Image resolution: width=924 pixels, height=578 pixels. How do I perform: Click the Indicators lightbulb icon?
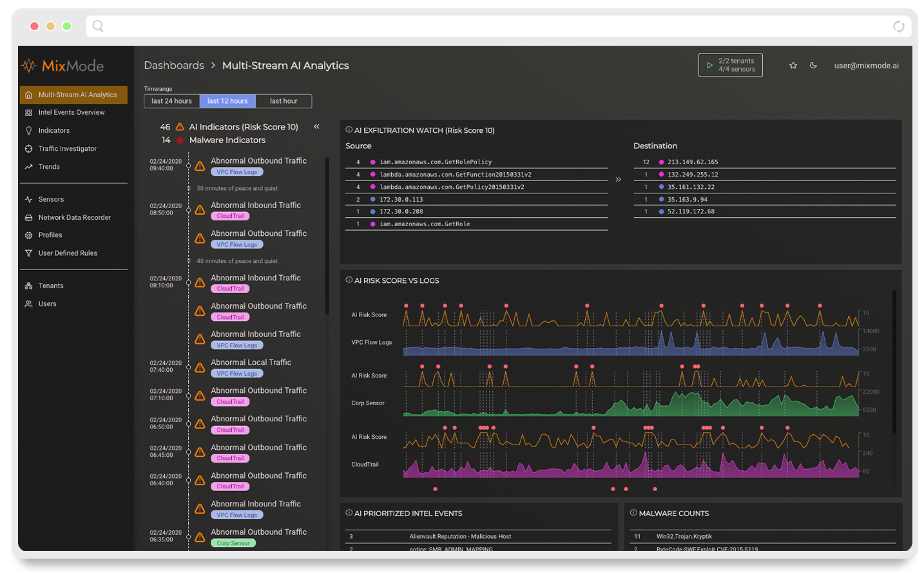point(28,131)
